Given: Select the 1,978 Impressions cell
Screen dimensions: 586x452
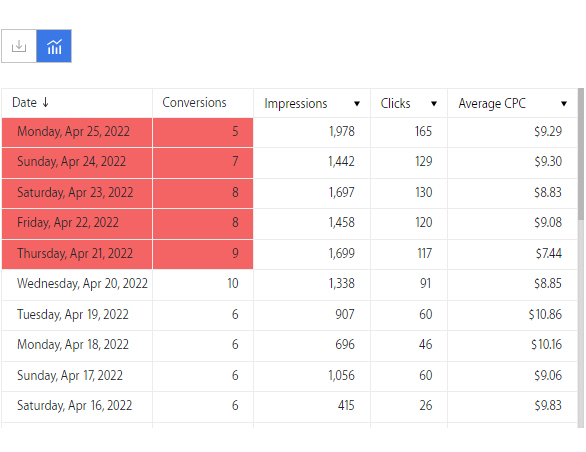Looking at the screenshot, I should [312, 132].
